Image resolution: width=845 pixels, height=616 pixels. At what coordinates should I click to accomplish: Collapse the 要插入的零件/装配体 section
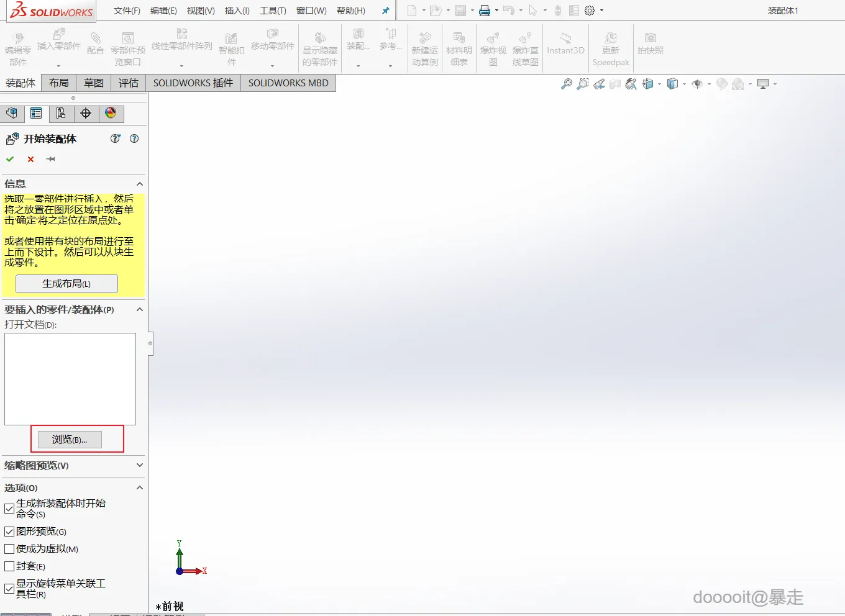point(140,309)
